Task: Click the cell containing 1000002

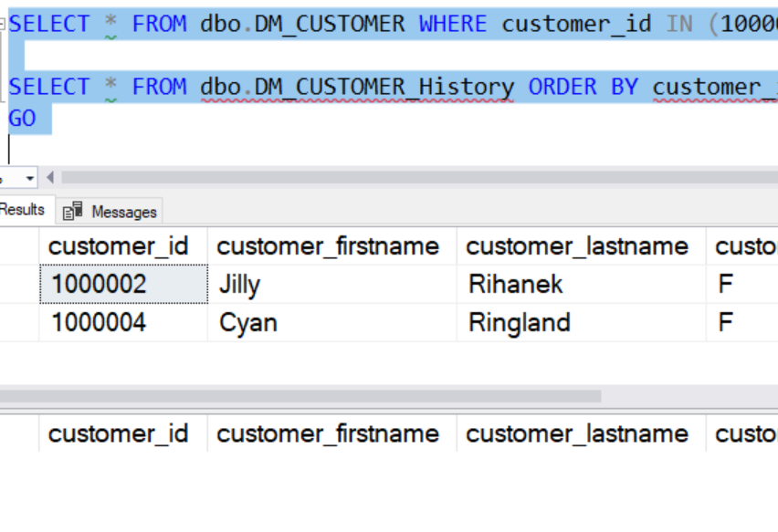Action: click(99, 285)
